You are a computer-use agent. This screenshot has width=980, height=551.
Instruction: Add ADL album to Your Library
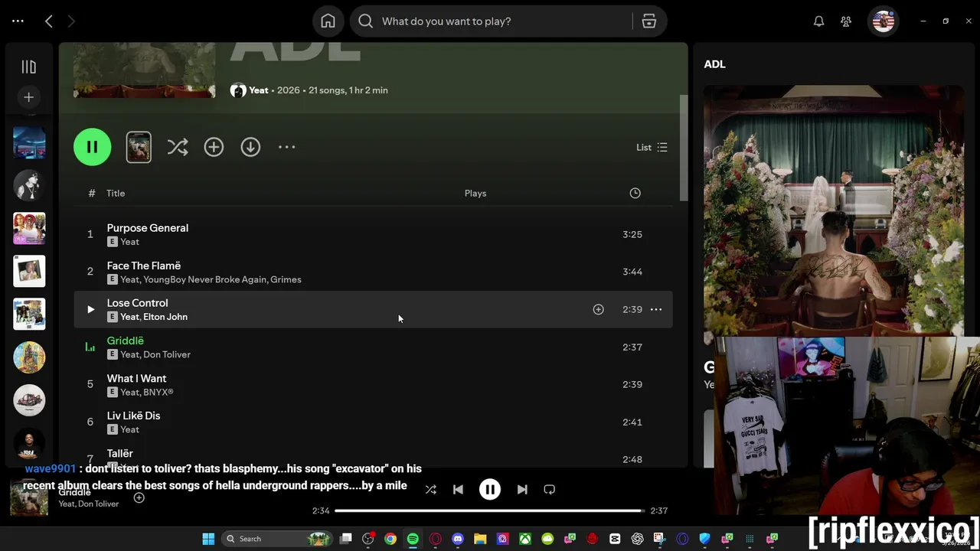[214, 147]
